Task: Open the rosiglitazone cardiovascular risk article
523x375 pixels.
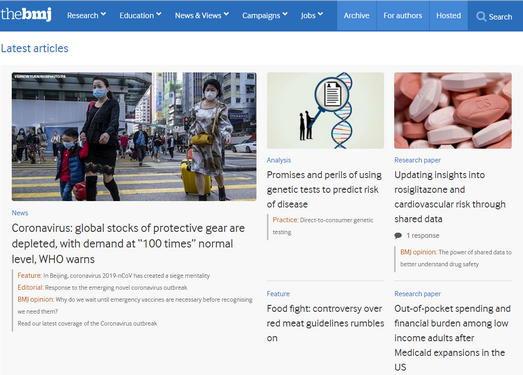Action: (x=450, y=197)
